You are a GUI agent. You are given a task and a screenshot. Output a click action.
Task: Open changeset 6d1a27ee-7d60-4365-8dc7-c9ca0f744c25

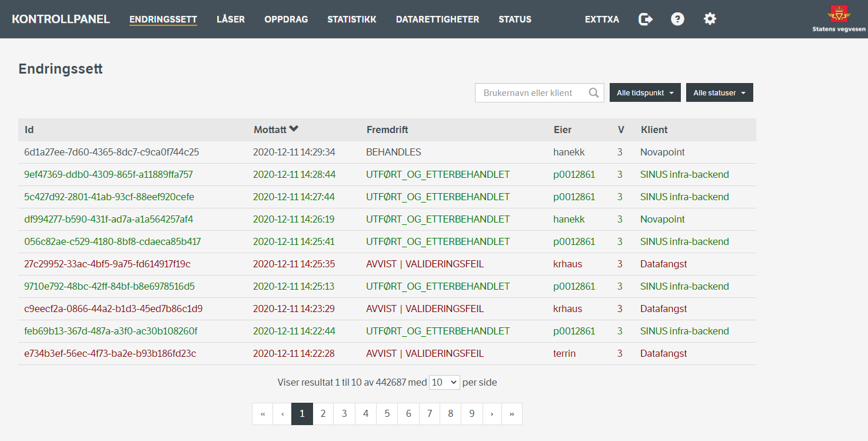(112, 152)
